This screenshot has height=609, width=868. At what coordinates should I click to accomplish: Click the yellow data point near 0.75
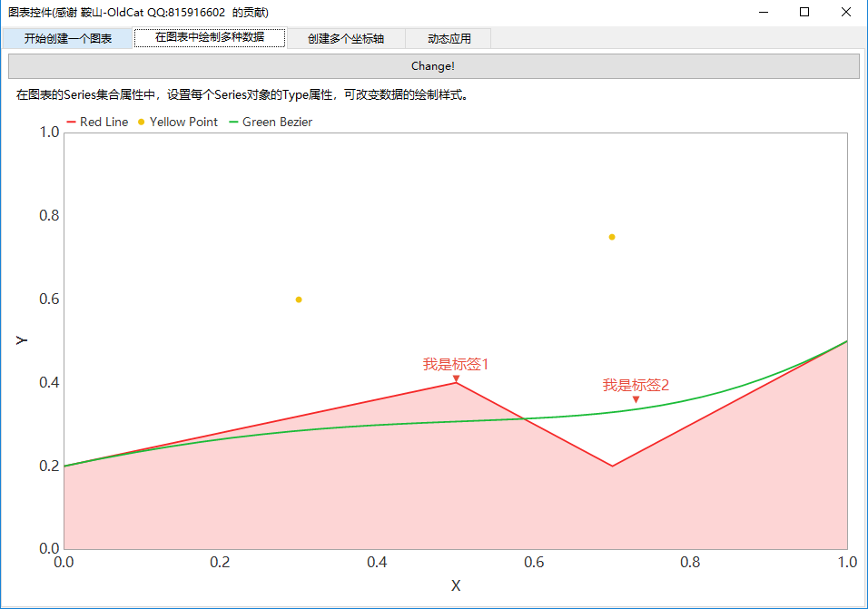click(612, 237)
